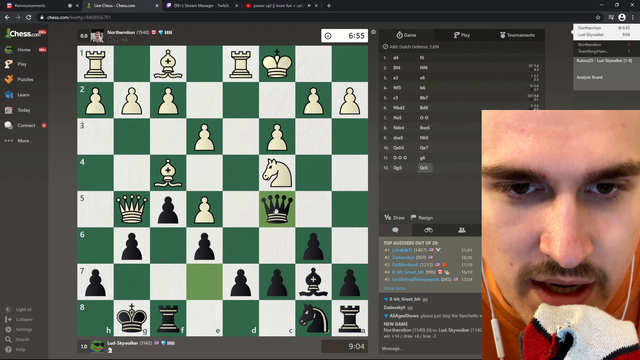Viewport: 640px width, 360px height.
Task: Close the Live Chess browser tab
Action: [x=157, y=6]
